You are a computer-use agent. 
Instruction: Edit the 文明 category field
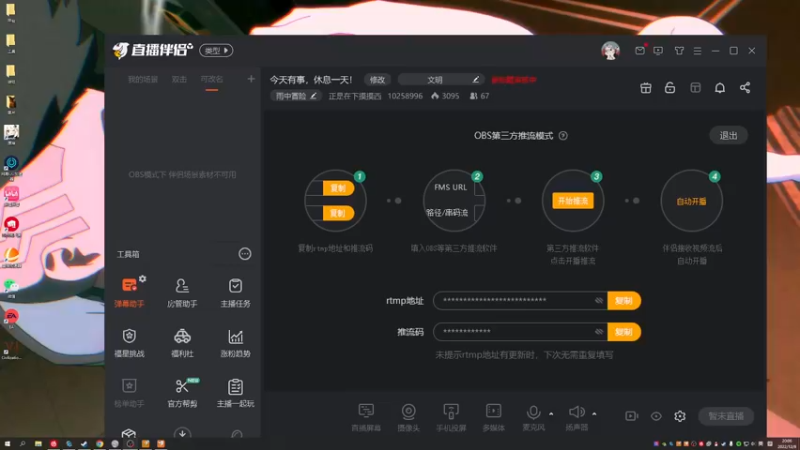point(441,80)
